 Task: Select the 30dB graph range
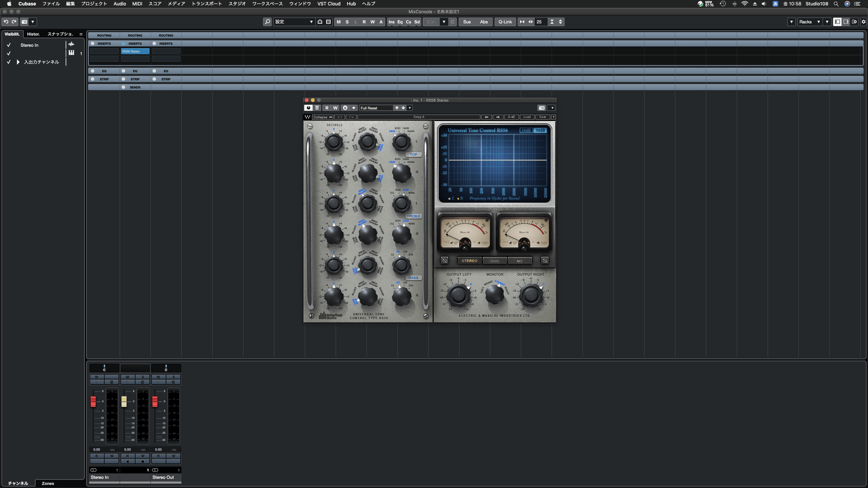pyautogui.click(x=540, y=131)
